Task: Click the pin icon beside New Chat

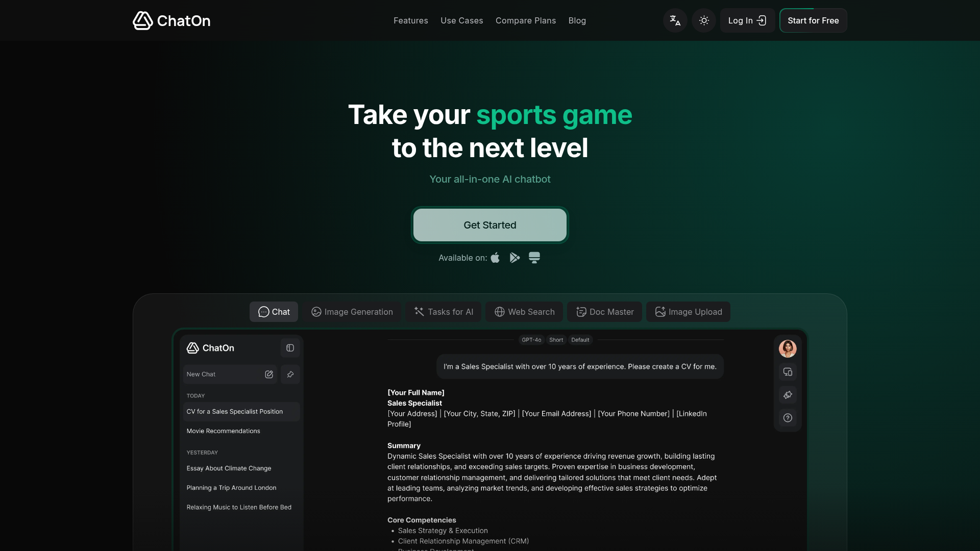Action: coord(290,374)
